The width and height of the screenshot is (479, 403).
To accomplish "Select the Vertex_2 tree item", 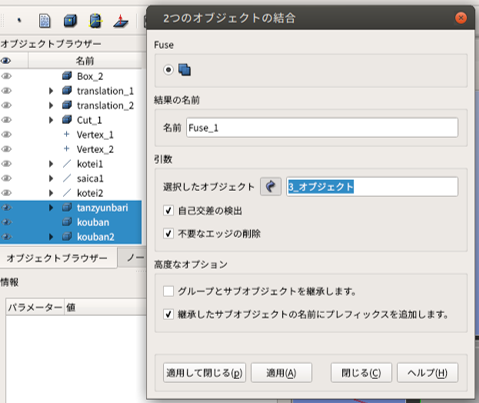I will pos(95,149).
